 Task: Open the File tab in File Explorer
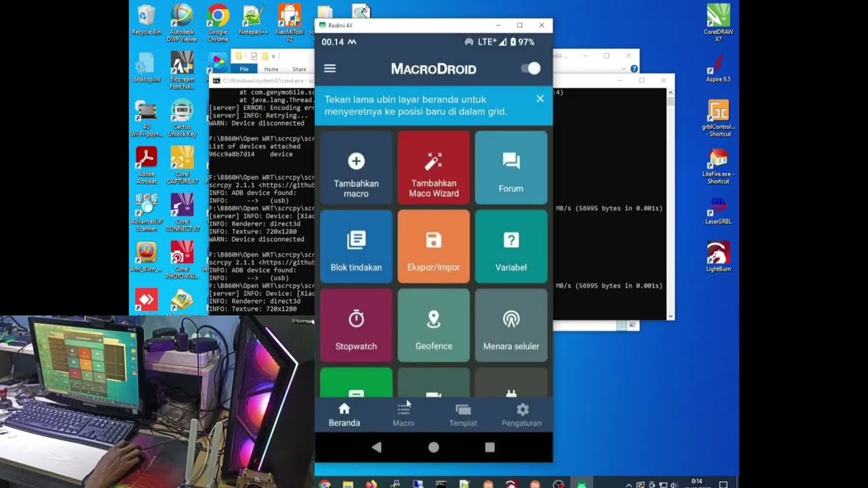click(x=244, y=69)
